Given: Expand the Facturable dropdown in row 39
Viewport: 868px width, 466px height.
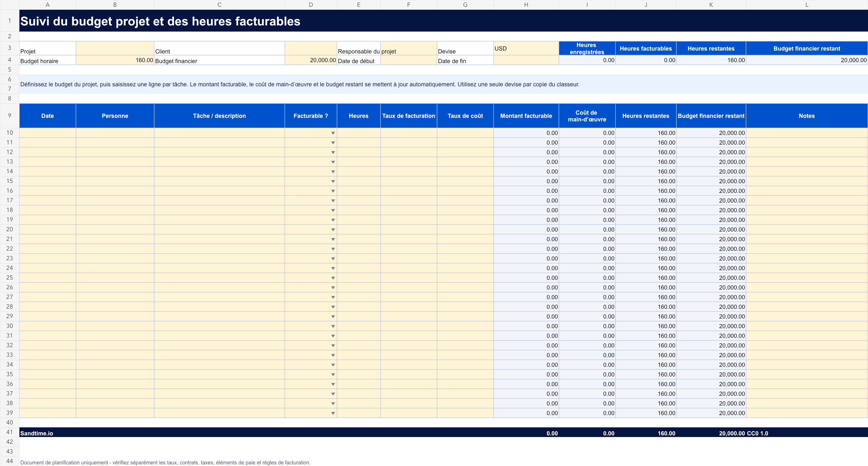Looking at the screenshot, I should coord(333,413).
